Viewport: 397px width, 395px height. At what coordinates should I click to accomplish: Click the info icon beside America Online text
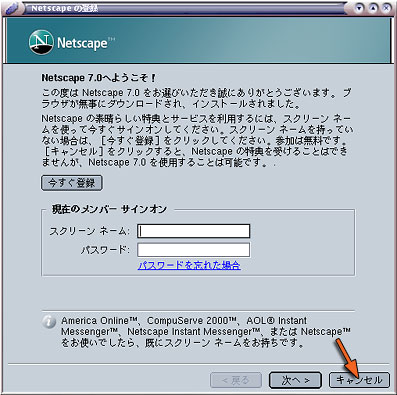click(x=49, y=322)
